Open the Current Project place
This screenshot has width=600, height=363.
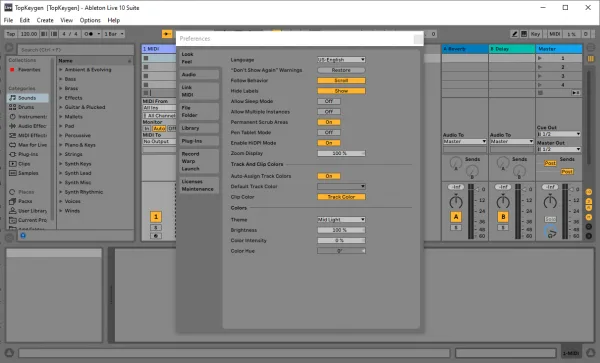tap(28, 220)
